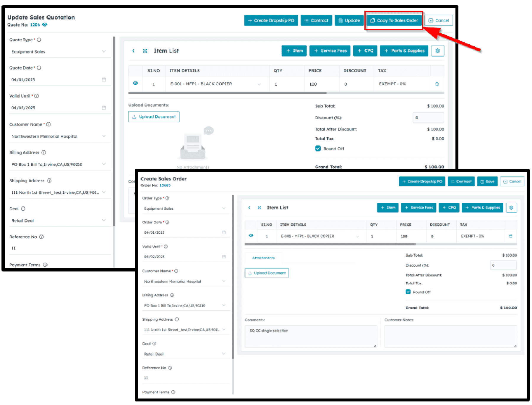Select the Attachments tab in sales order
The image size is (532, 405).
[x=263, y=258]
